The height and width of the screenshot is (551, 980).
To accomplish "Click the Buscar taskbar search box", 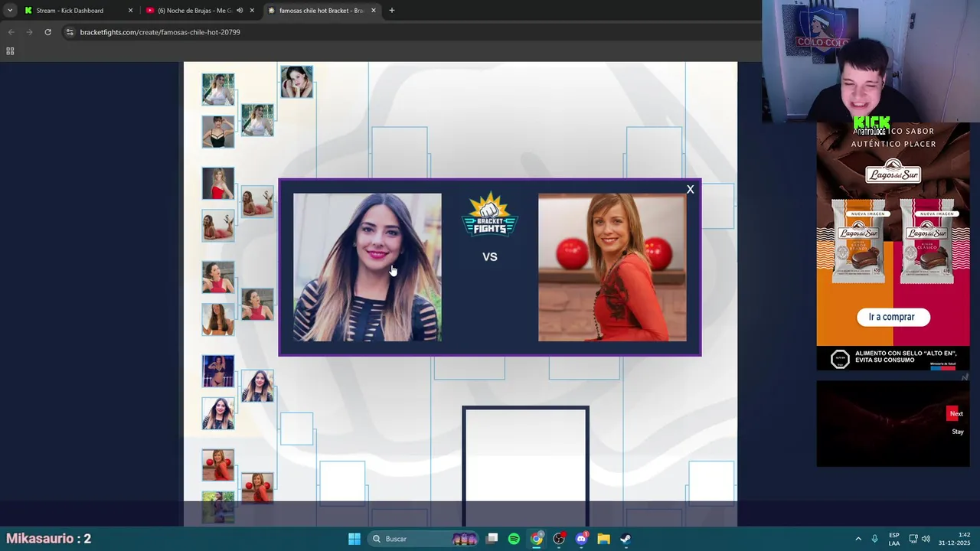I will [x=423, y=539].
